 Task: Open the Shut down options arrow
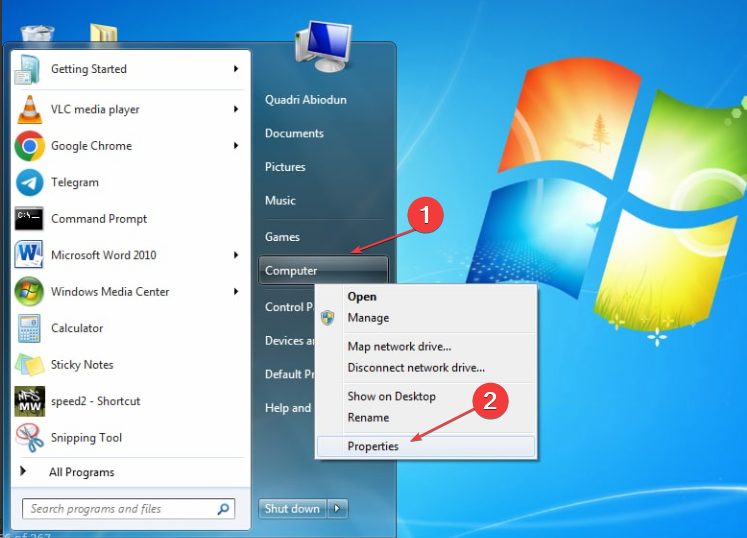tap(337, 508)
